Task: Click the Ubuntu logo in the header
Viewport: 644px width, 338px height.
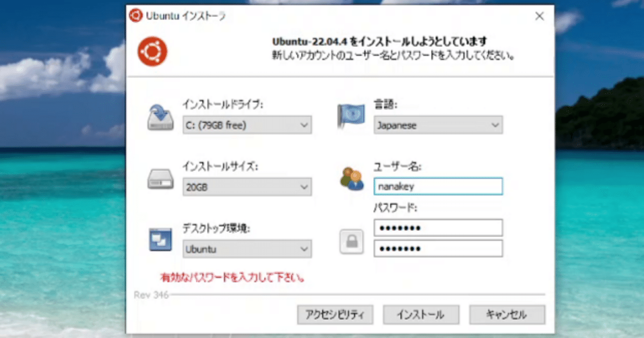Action: (x=152, y=51)
